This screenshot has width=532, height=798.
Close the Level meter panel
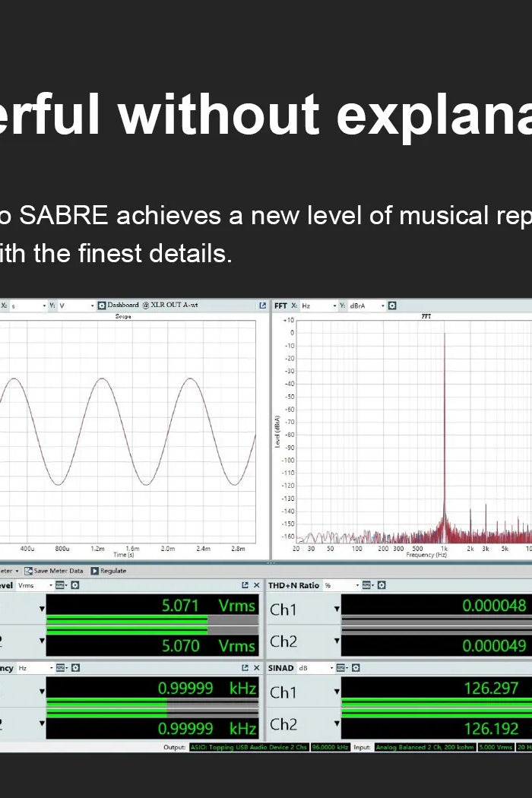coord(256,585)
